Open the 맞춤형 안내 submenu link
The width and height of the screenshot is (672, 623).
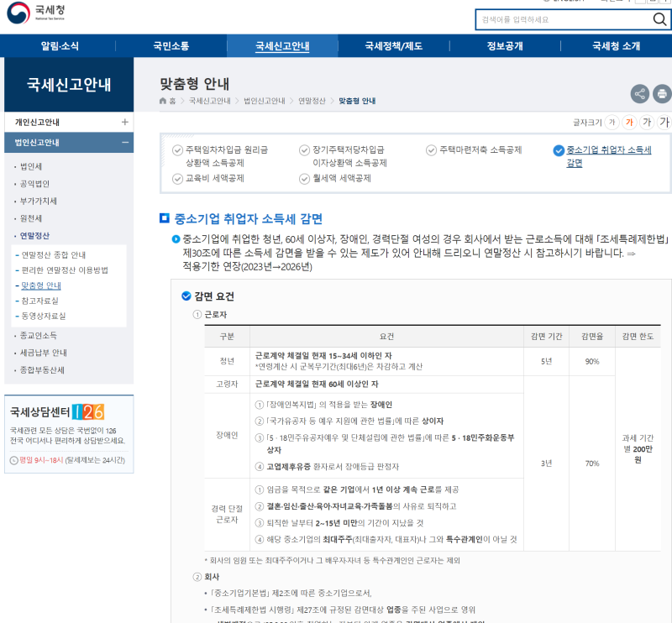coord(41,285)
